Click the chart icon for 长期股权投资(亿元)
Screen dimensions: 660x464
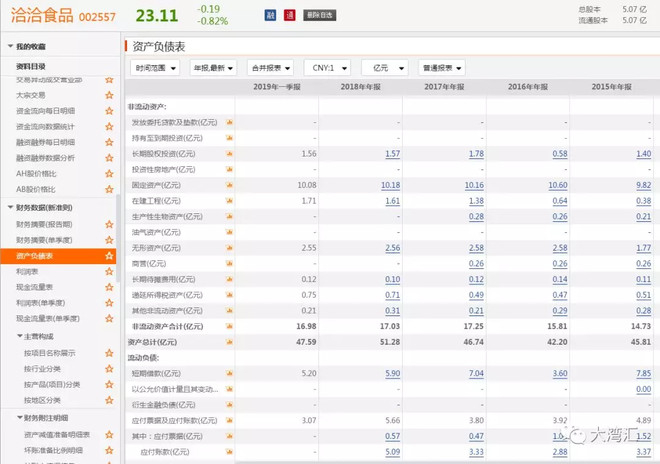pyautogui.click(x=229, y=154)
